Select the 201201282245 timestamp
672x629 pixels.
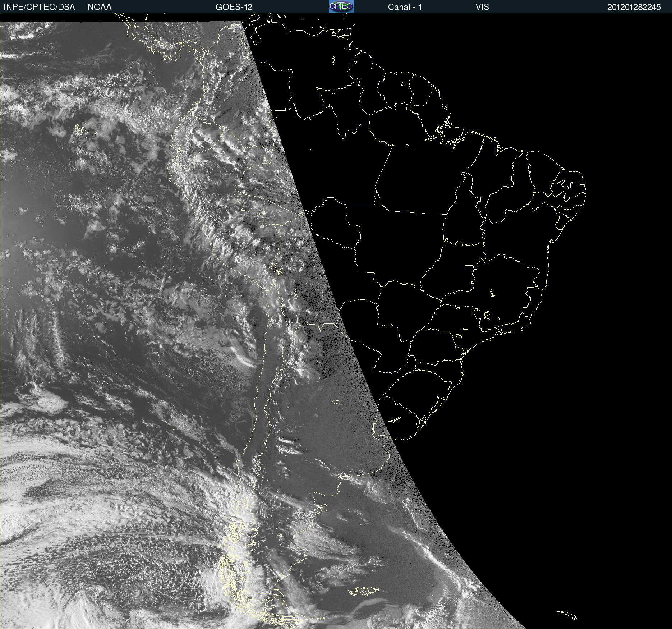click(634, 7)
